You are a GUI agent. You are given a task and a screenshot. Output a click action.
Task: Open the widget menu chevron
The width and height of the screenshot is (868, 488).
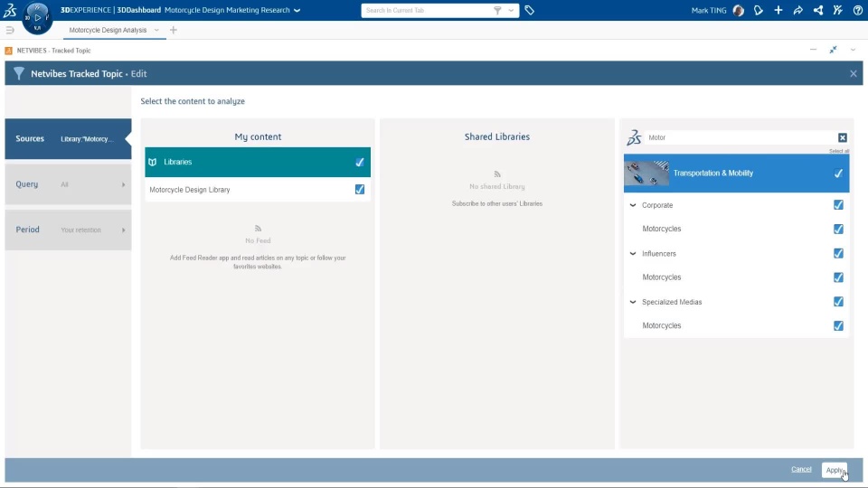point(853,50)
